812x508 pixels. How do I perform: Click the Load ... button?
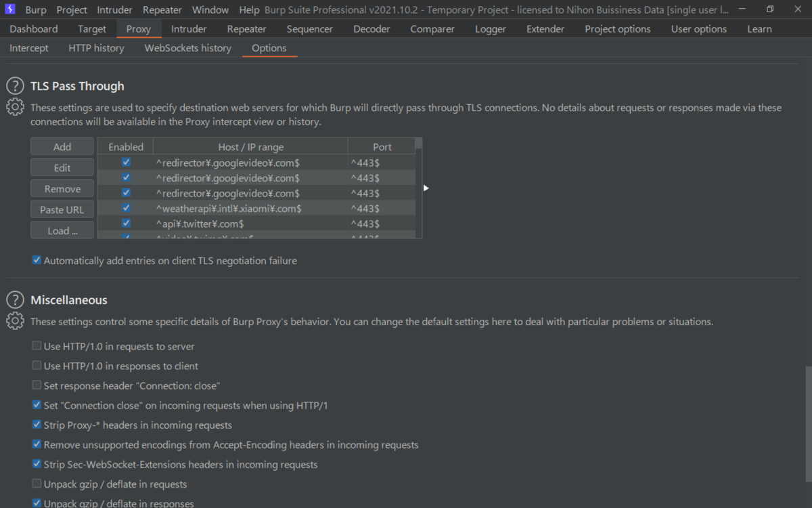62,231
